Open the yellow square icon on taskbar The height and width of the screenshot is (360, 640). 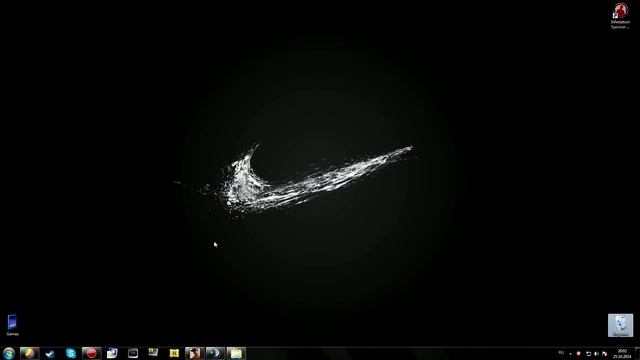pos(174,353)
